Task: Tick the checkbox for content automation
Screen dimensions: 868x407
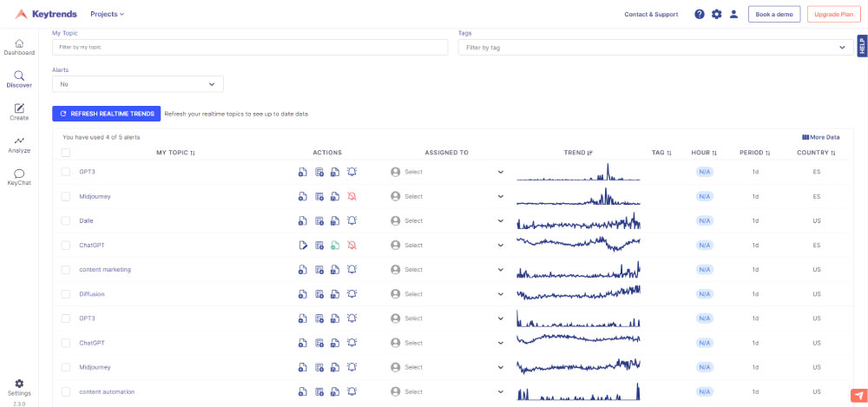Action: pos(66,391)
